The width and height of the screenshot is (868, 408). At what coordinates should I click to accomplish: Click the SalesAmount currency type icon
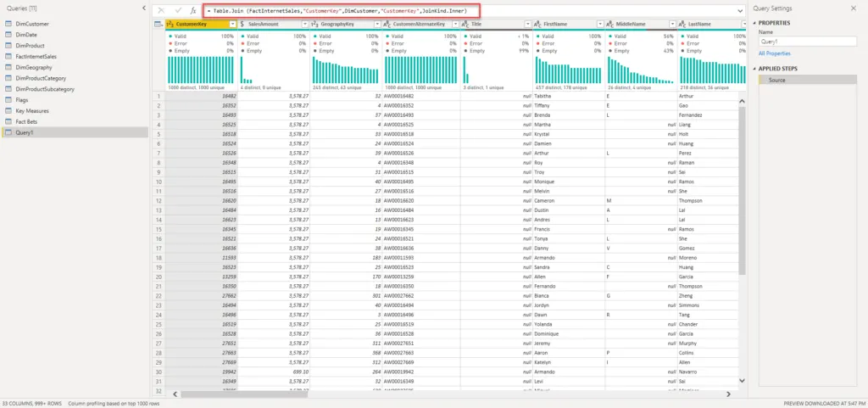(242, 25)
